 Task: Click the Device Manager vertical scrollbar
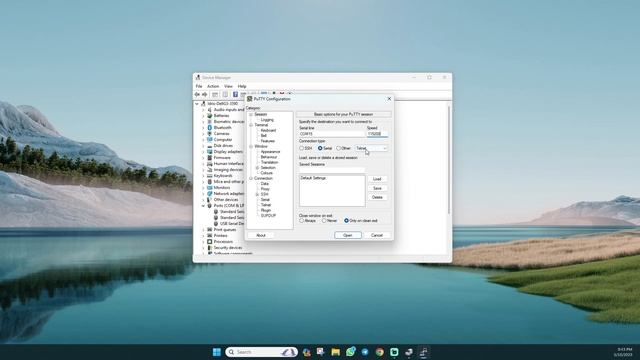(x=449, y=159)
